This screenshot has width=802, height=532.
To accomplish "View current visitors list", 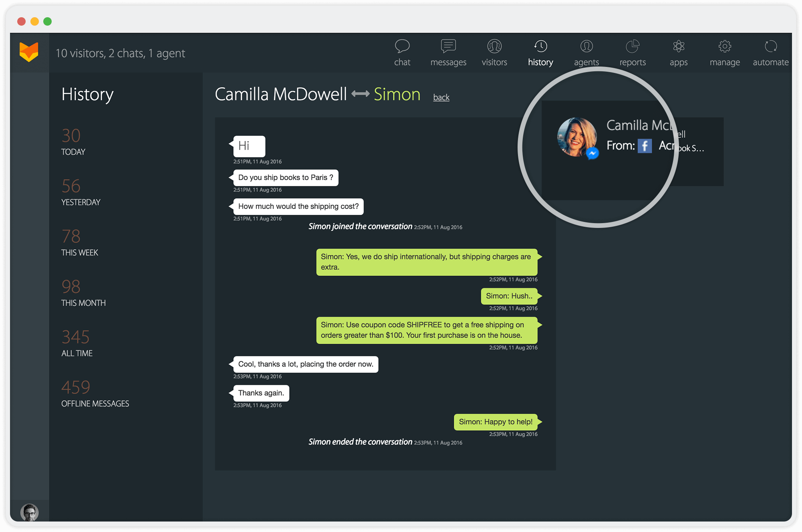I will 494,52.
